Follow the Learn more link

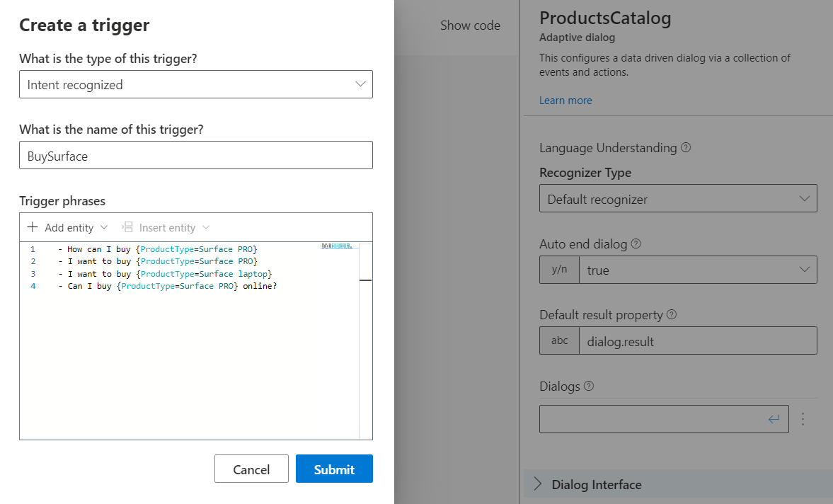click(565, 101)
